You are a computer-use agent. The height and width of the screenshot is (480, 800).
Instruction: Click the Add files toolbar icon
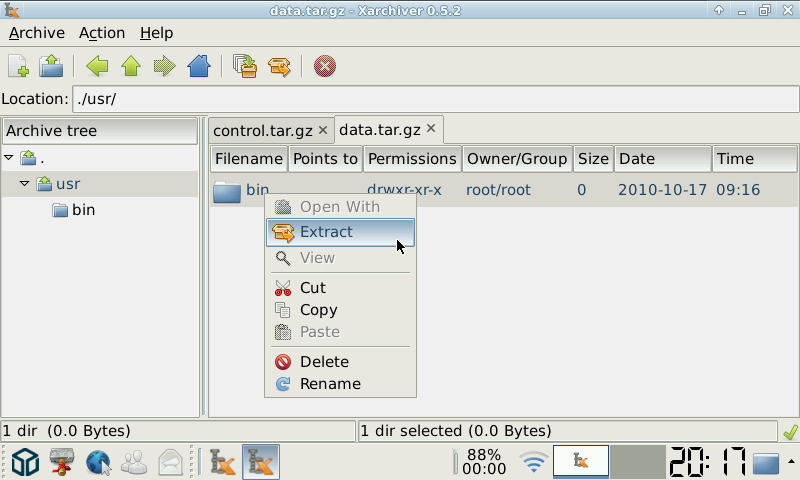(245, 66)
